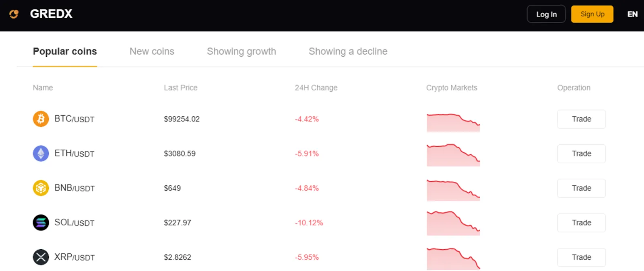Click Trade for SOL/USDT
Screen dimensions: 644x271
click(x=581, y=223)
